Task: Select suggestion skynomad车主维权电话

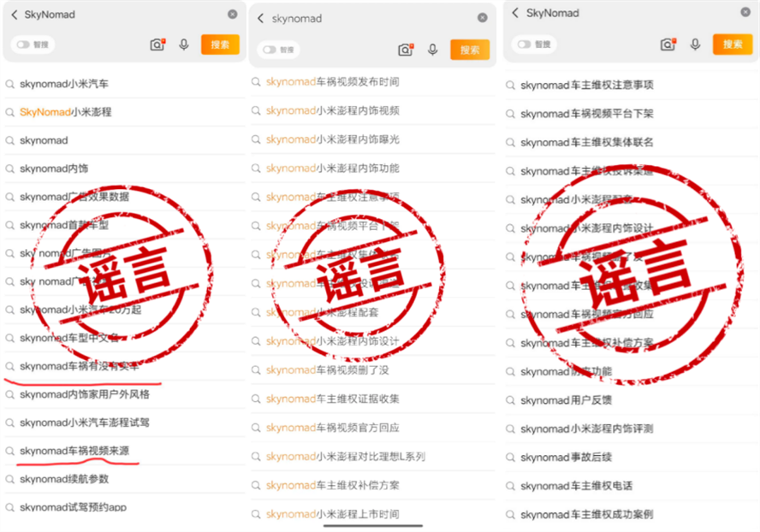Action: click(x=576, y=486)
